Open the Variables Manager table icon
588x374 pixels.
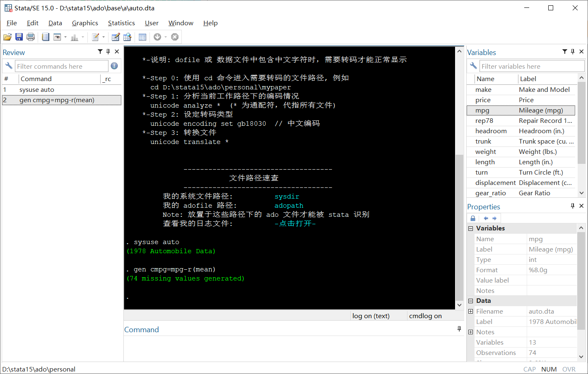pyautogui.click(x=142, y=37)
